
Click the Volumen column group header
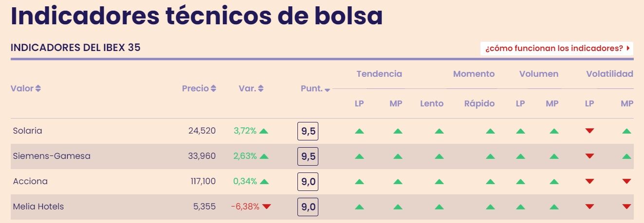538,74
